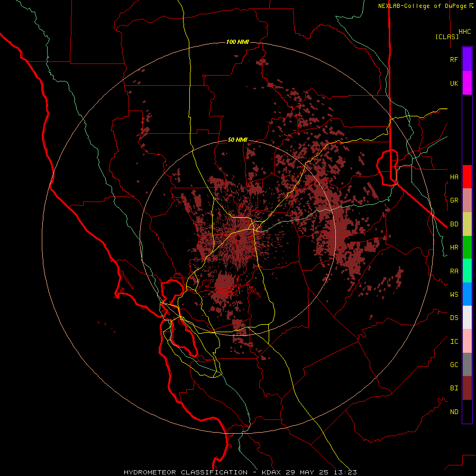Click the "UK" legend label
This screenshot has width=476, height=476.
[454, 83]
